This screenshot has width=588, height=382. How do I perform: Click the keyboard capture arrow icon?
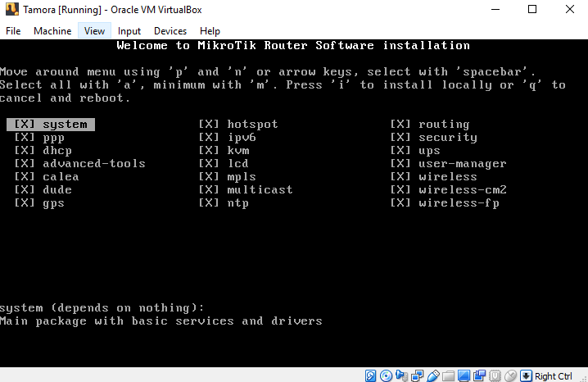pyautogui.click(x=526, y=375)
